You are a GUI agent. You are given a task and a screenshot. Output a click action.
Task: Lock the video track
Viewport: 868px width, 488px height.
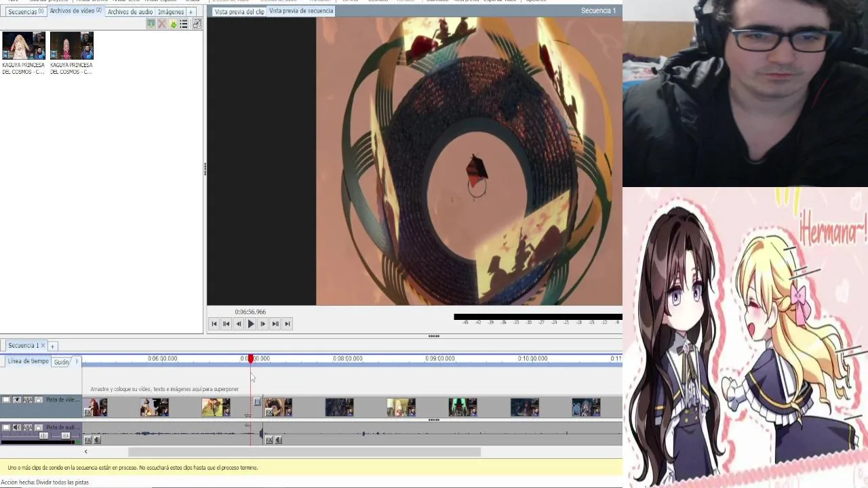(39, 400)
